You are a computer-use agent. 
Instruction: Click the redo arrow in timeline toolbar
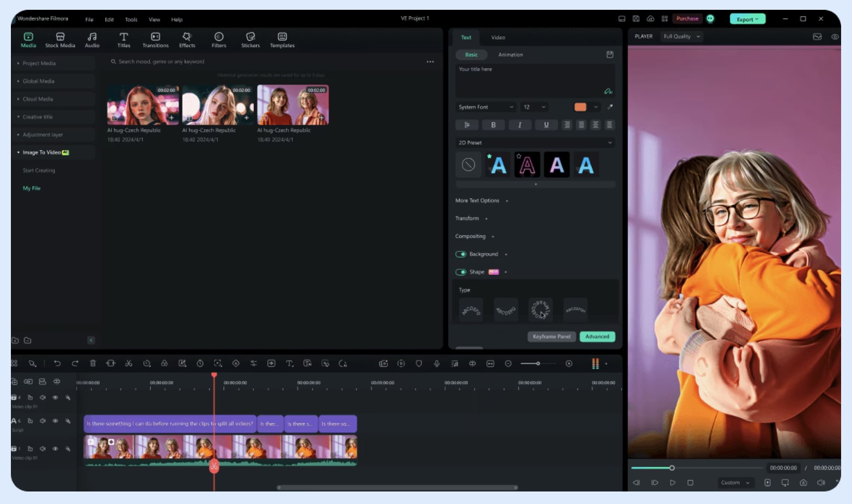click(x=75, y=364)
